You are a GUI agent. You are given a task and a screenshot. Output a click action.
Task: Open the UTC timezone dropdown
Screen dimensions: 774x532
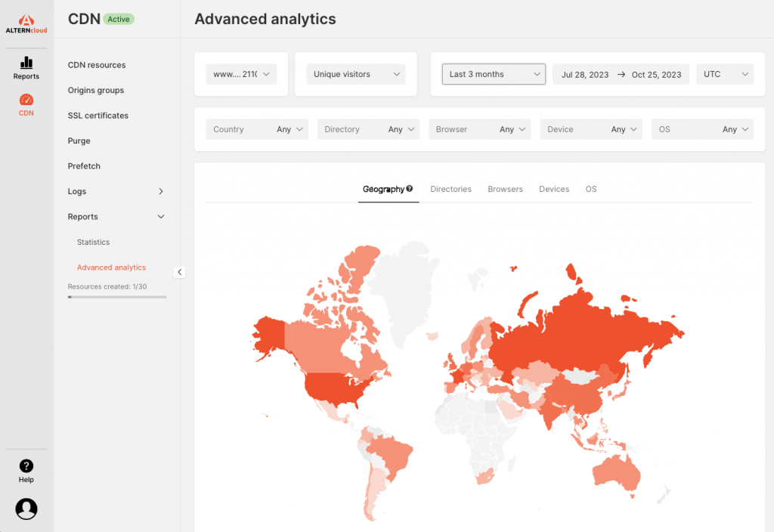click(x=724, y=74)
